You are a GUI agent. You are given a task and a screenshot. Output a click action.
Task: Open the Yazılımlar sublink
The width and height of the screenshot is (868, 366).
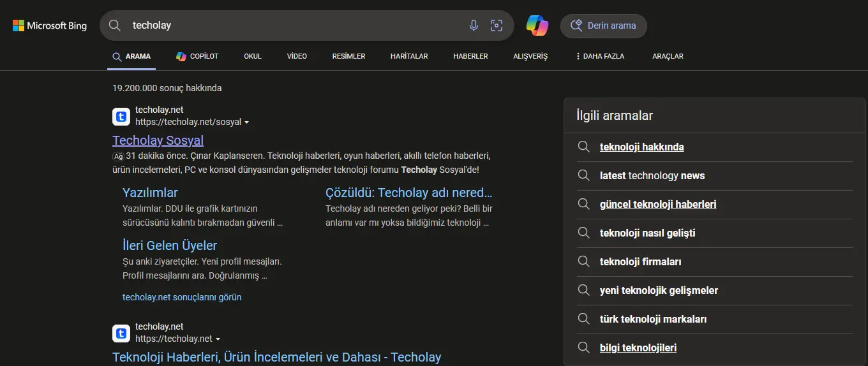coord(150,193)
